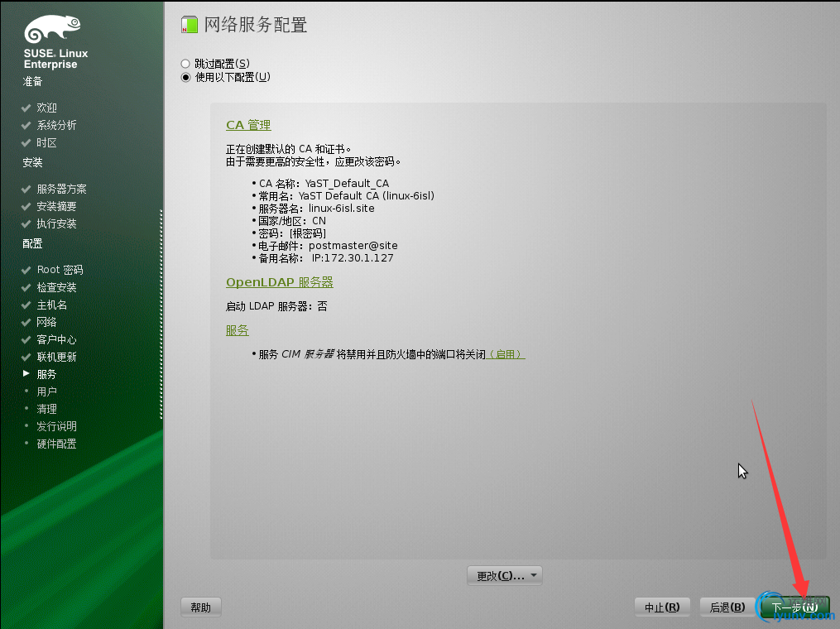The height and width of the screenshot is (629, 840).
Task: Click the checkmark beside 执行安装
Action: [x=26, y=223]
